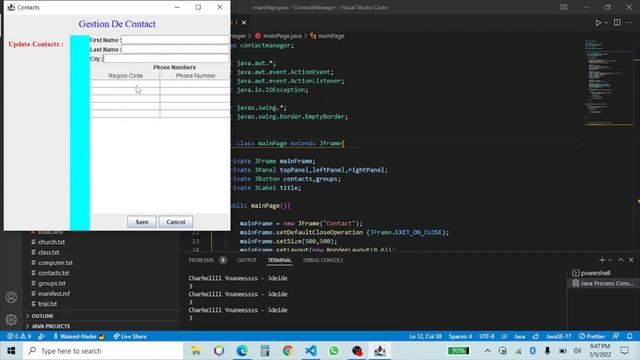Select the Java Process Console terminal
The height and width of the screenshot is (360, 640).
(602, 283)
